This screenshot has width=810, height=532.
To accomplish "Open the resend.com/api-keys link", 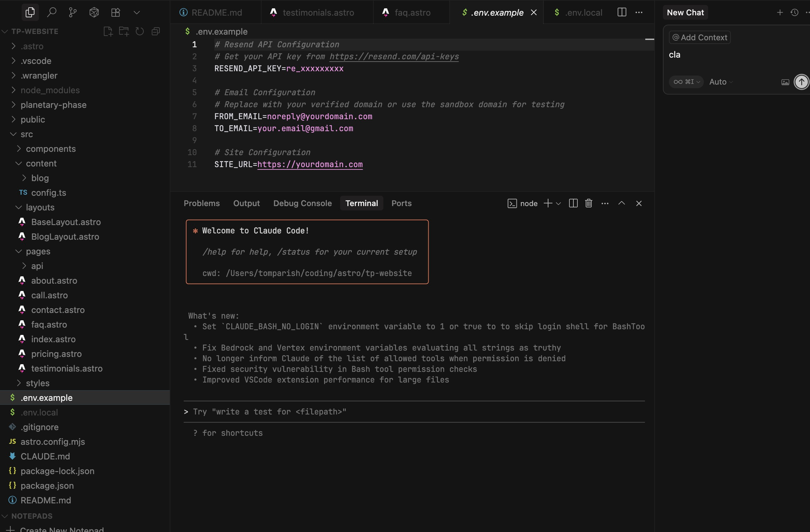I will click(394, 57).
